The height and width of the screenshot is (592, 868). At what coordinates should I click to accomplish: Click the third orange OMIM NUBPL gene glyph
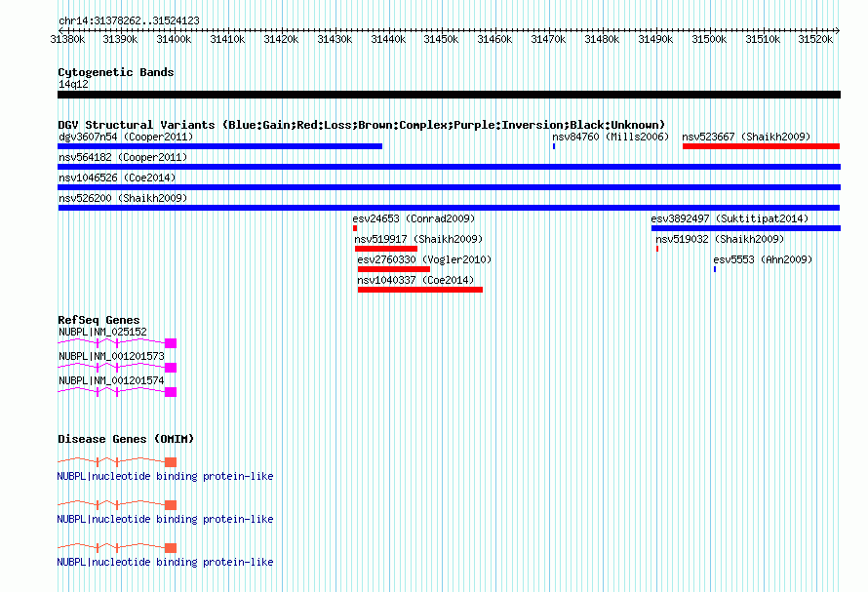117,548
